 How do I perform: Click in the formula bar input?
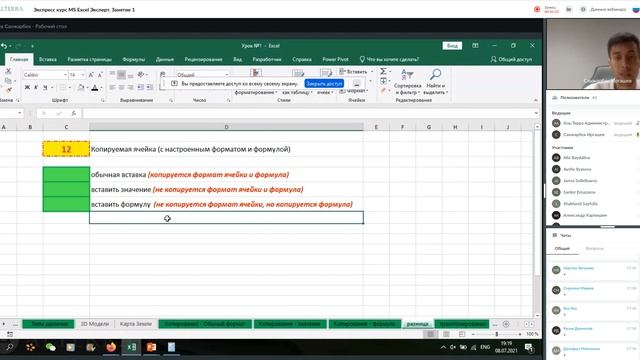click(307, 113)
